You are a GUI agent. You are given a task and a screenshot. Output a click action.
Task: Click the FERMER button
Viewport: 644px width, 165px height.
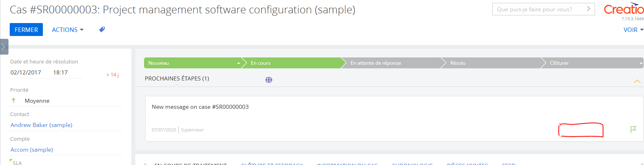click(26, 30)
